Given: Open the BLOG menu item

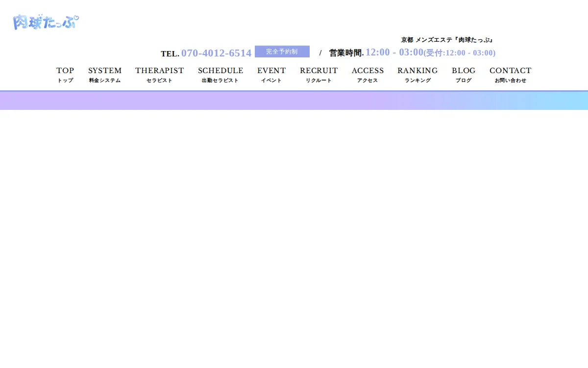Looking at the screenshot, I should [464, 75].
